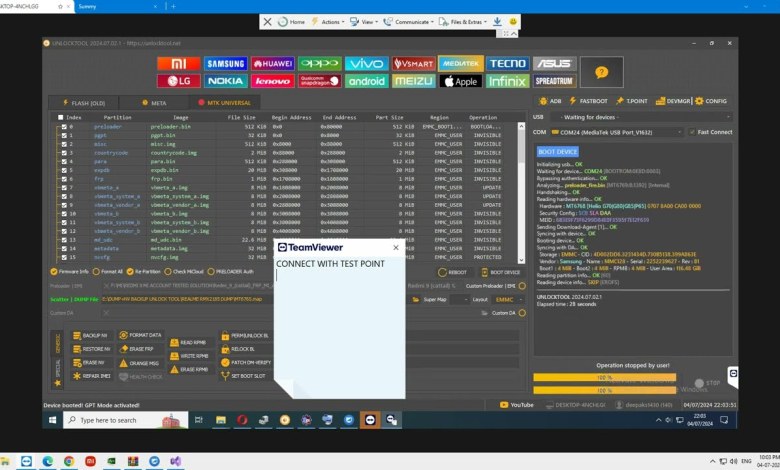Uncheck the frp partition row checkbox
This screenshot has height=470, width=780.
click(x=64, y=179)
